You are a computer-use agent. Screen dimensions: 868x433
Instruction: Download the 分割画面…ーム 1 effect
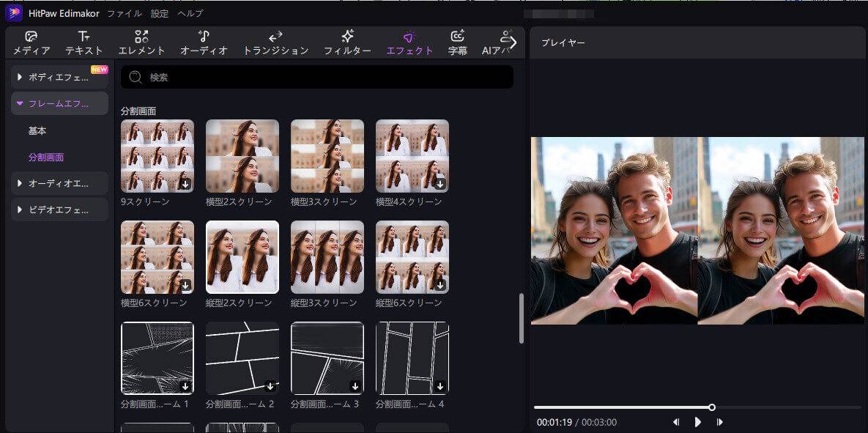[x=185, y=386]
